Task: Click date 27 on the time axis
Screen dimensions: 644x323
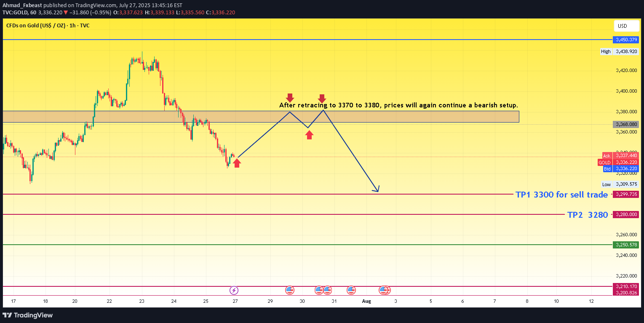Action: [x=235, y=301]
